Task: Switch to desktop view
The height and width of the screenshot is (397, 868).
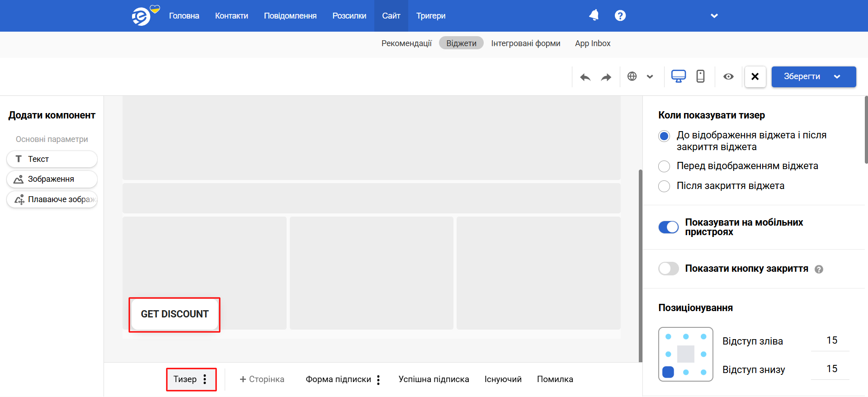Action: (x=679, y=76)
